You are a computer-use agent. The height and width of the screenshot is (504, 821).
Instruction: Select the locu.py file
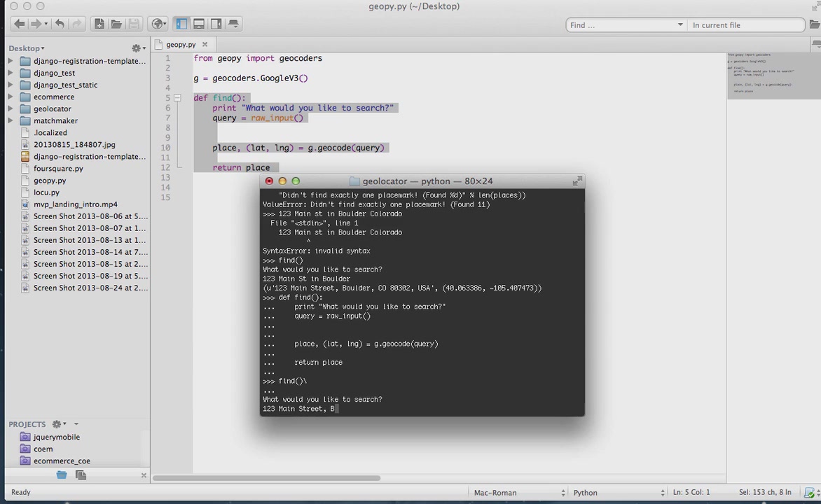[47, 192]
